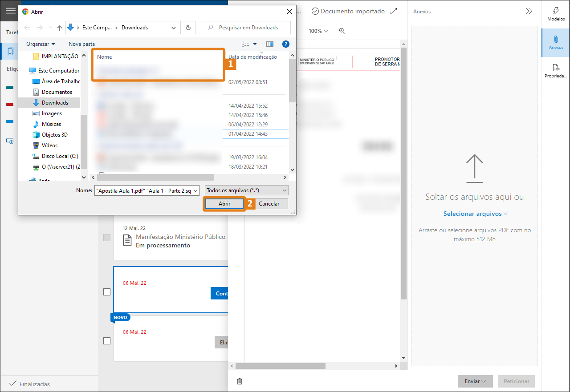Open the Selecionar arquivos dropdown
570x392 pixels.
coord(475,214)
